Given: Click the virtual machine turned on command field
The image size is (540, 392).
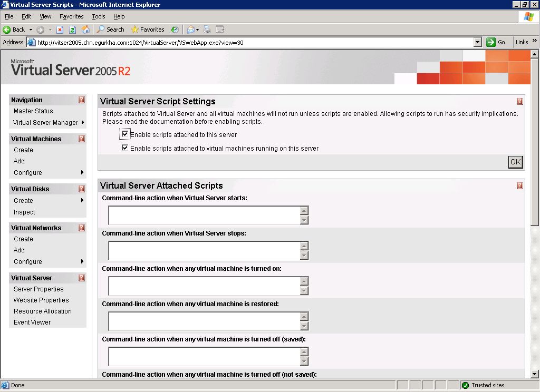Looking at the screenshot, I should (x=204, y=286).
